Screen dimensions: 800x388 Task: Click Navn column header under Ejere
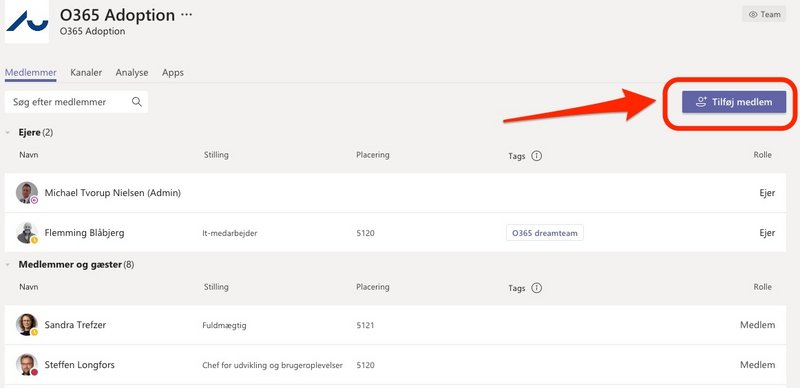pyautogui.click(x=29, y=155)
